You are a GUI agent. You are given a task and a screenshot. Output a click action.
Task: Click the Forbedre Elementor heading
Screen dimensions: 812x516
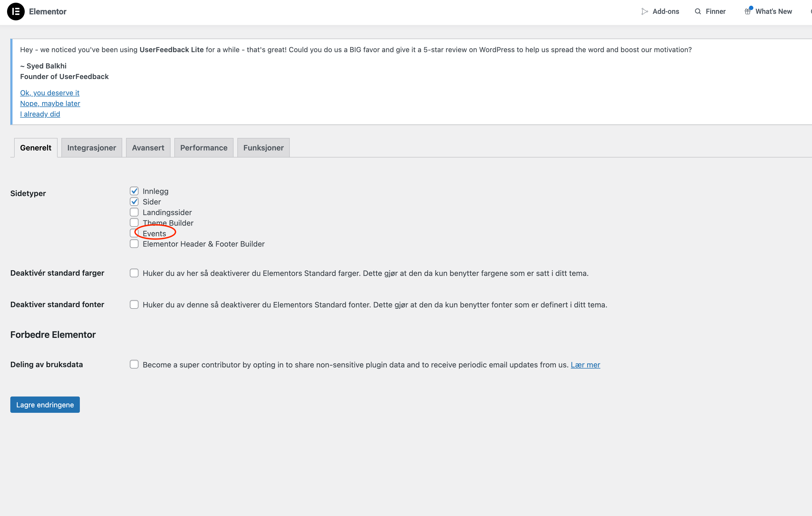point(53,335)
